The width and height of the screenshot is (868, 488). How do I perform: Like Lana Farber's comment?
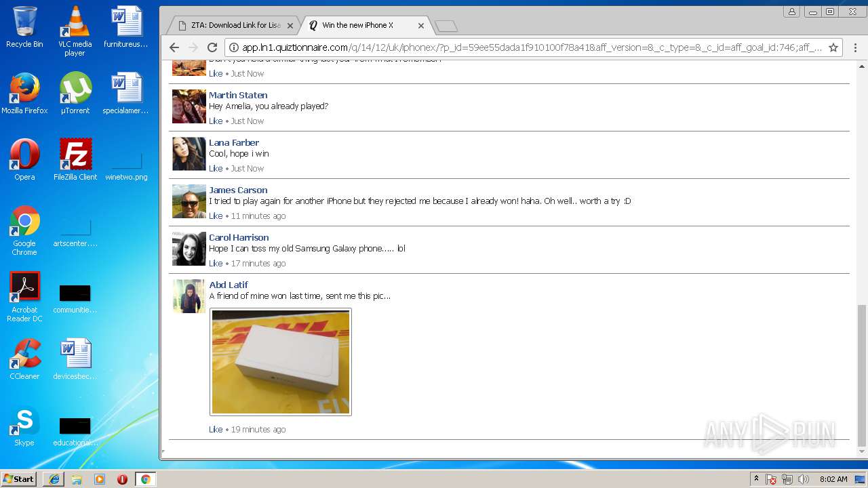[216, 168]
